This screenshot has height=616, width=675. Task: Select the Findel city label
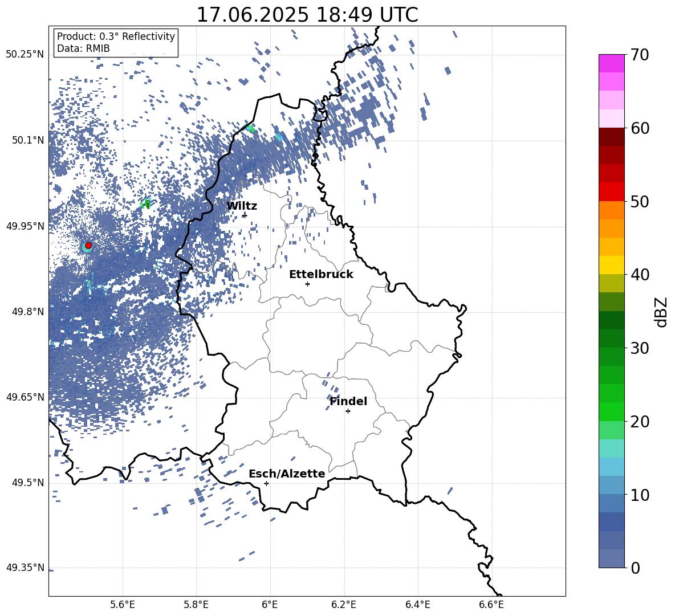click(x=348, y=401)
